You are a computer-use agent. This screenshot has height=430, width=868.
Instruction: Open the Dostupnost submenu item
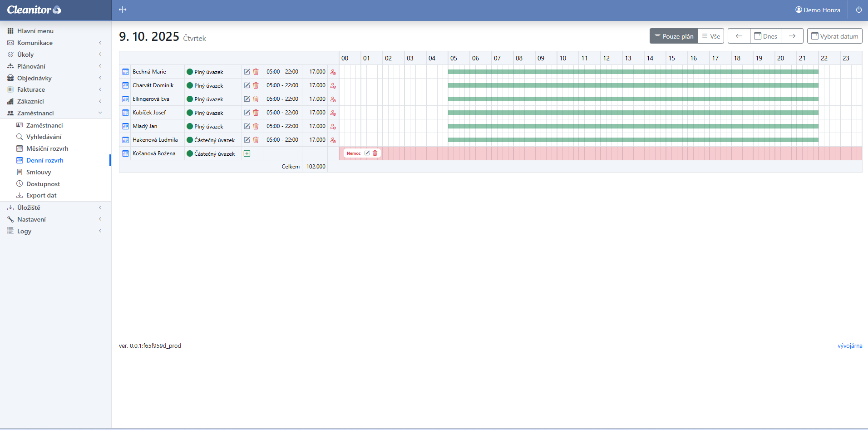tap(43, 184)
